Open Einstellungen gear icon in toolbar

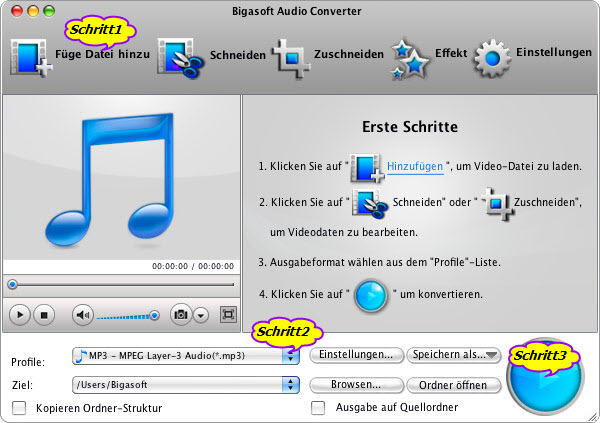click(x=492, y=58)
